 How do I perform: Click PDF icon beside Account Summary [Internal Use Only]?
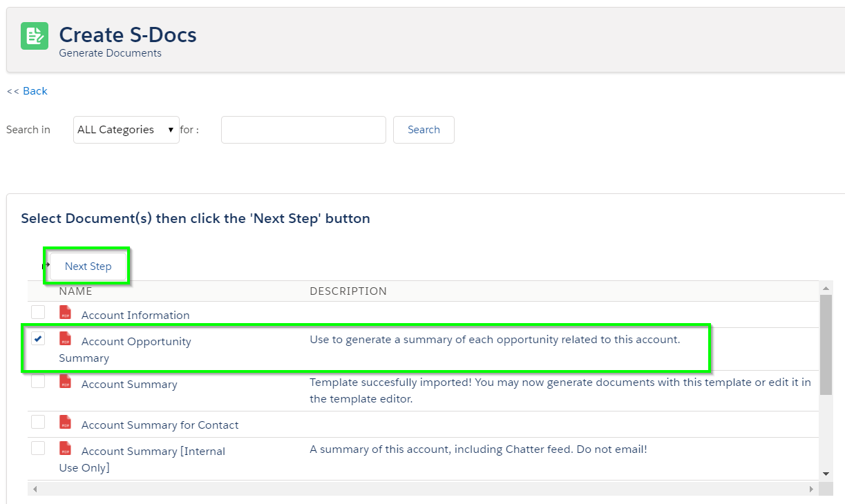(66, 448)
